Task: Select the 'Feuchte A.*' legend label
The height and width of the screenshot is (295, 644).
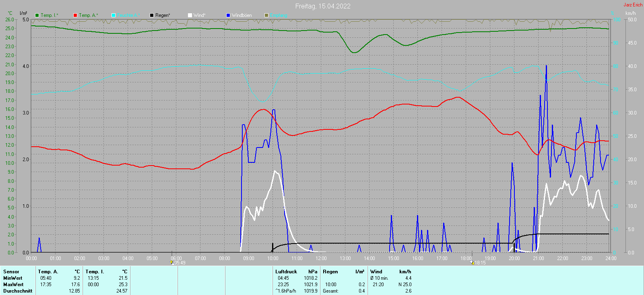Action: [129, 15]
